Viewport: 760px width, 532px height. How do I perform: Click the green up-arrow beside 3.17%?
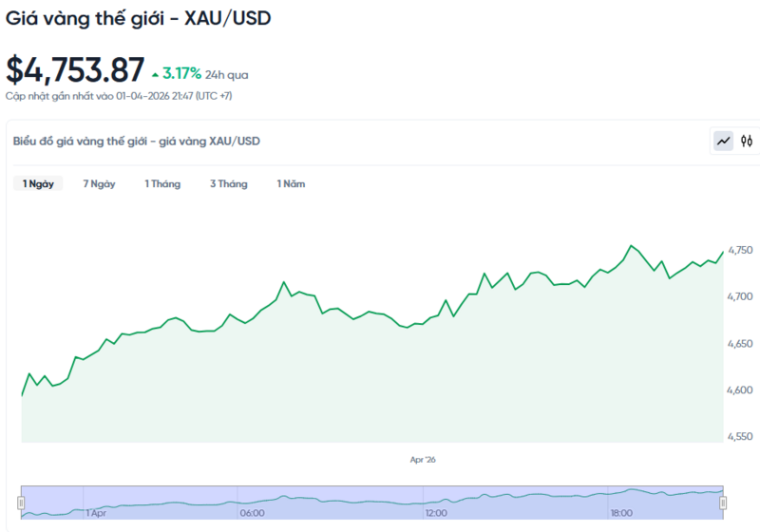(x=155, y=73)
